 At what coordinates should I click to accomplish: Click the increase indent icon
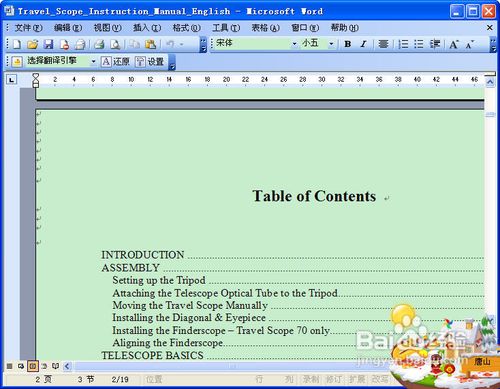coord(435,44)
